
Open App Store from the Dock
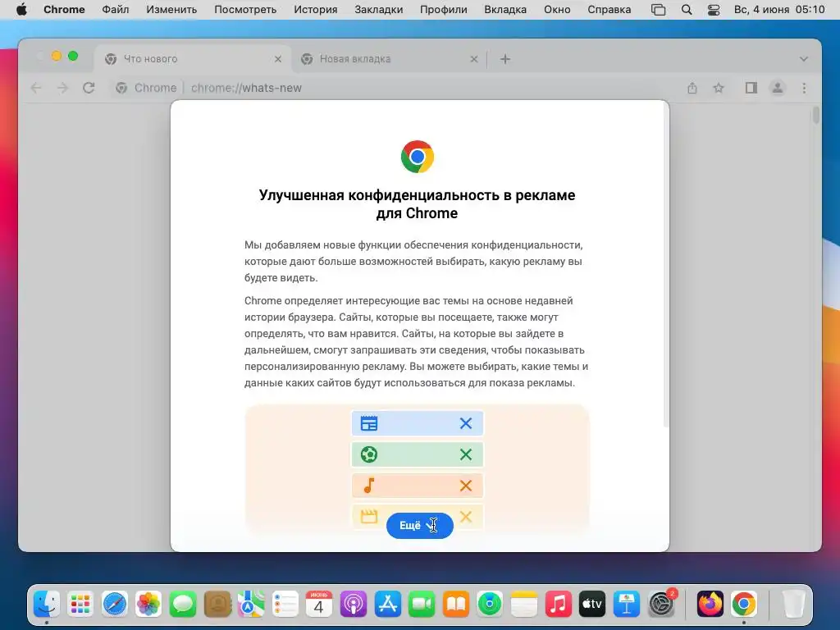(x=387, y=605)
